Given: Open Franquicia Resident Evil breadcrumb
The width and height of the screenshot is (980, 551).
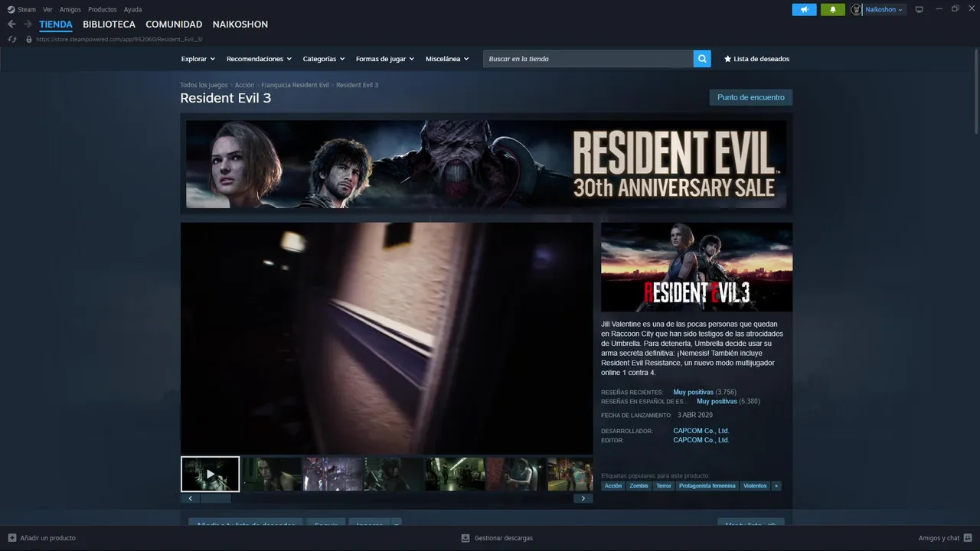Looking at the screenshot, I should pyautogui.click(x=295, y=85).
